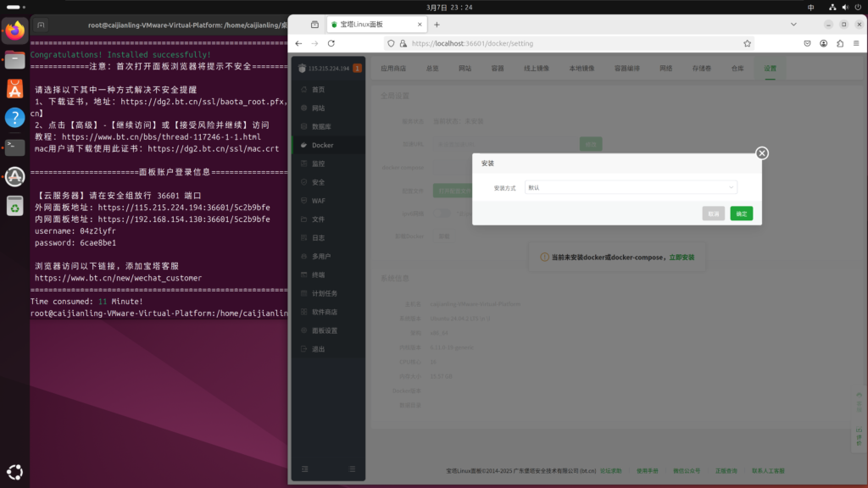Screen dimensions: 868x488
Task: Open 文件 in the sidebar
Action: 328,219
